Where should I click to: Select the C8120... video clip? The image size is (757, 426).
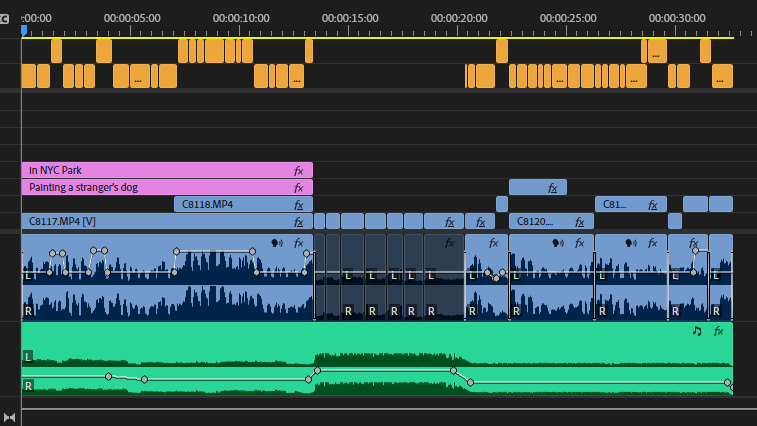pos(551,222)
